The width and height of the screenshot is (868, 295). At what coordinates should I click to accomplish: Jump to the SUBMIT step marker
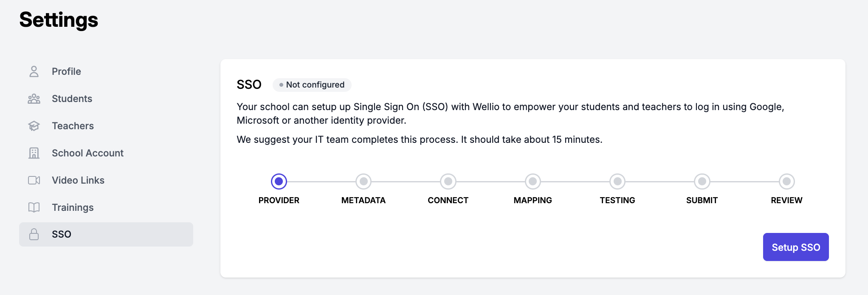tap(702, 182)
